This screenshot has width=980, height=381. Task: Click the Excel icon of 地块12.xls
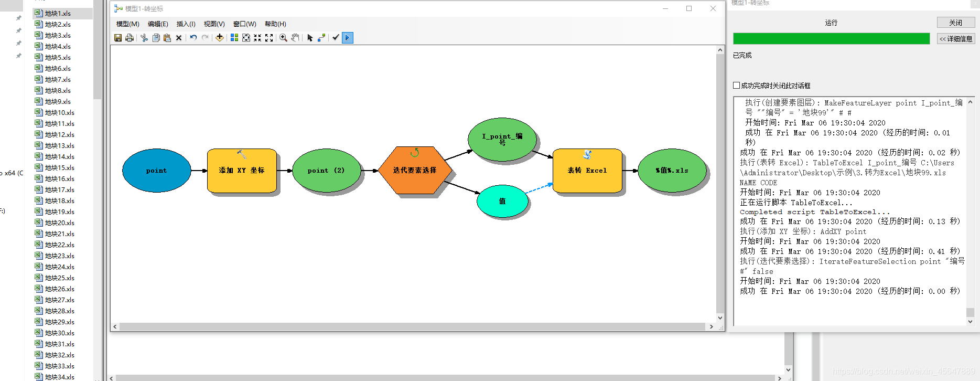point(39,134)
